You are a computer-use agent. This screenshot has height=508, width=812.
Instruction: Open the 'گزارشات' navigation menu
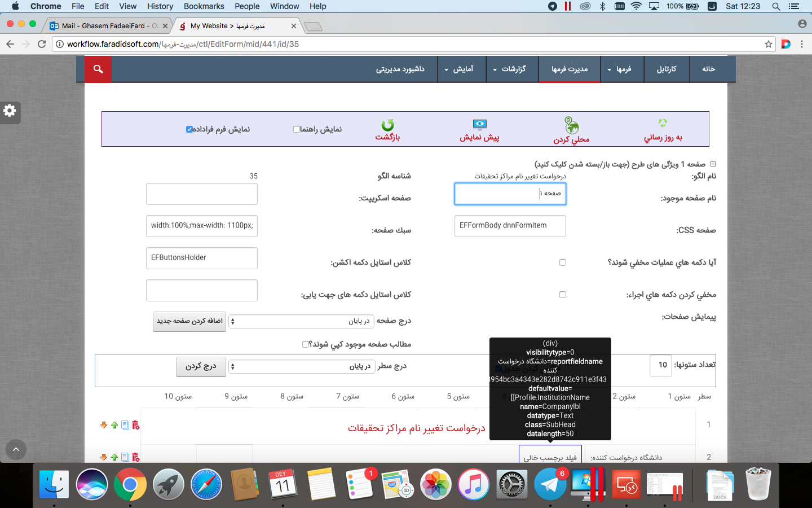510,69
